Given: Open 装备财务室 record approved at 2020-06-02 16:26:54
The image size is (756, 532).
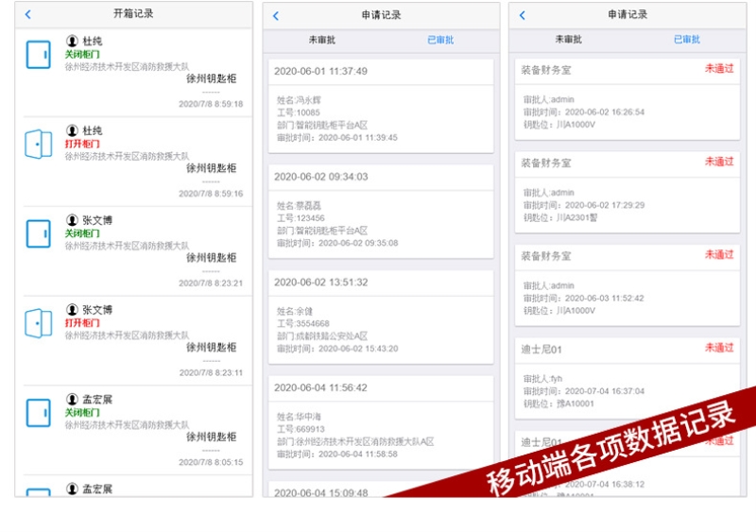Looking at the screenshot, I should click(627, 98).
